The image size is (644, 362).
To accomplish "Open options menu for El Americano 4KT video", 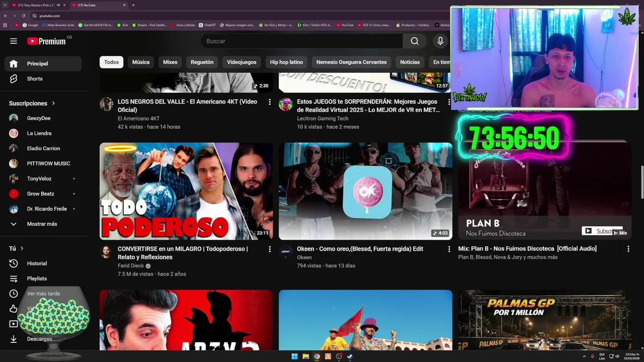I will point(270,102).
